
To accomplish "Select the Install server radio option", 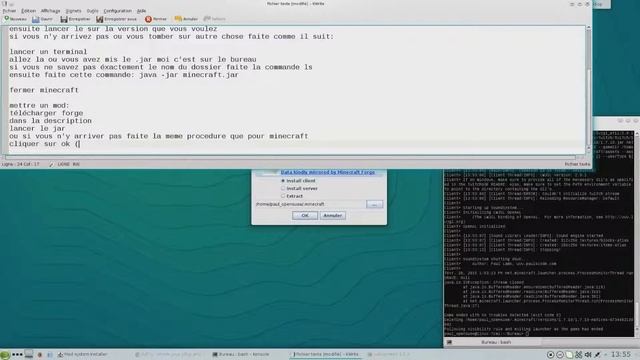I will click(x=299, y=189).
